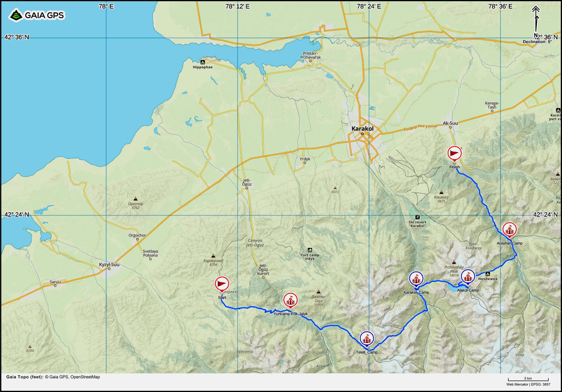Select the Yurtcamp Kok-Jaiyk tent marker

click(x=290, y=300)
